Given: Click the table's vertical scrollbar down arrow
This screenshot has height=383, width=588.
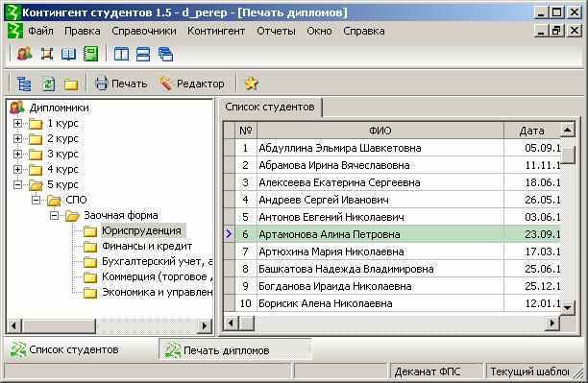Looking at the screenshot, I should point(567,307).
